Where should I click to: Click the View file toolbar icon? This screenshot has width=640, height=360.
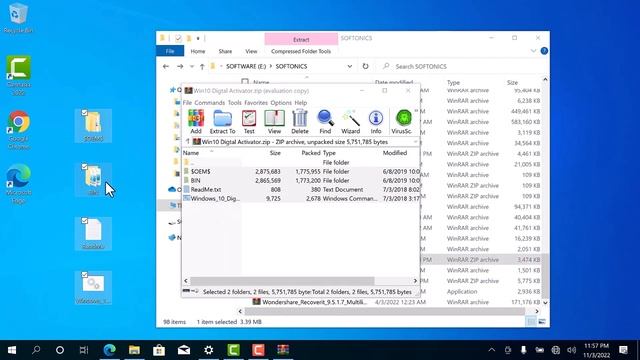[274, 122]
